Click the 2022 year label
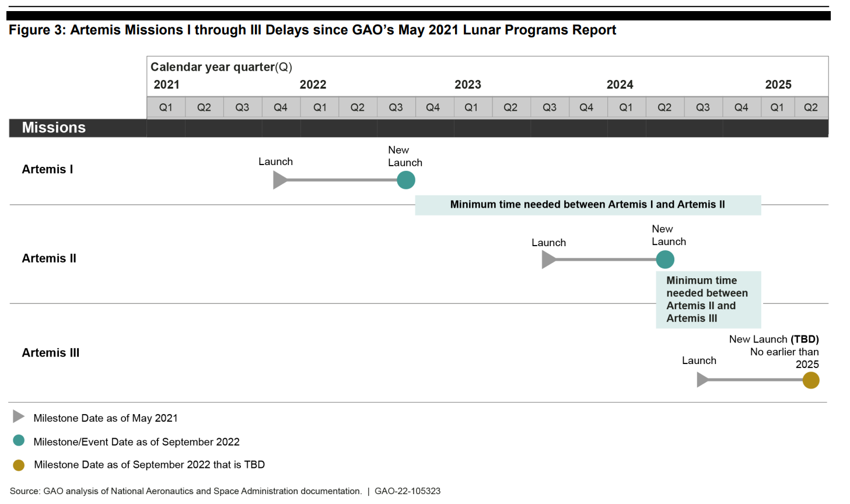 (313, 85)
